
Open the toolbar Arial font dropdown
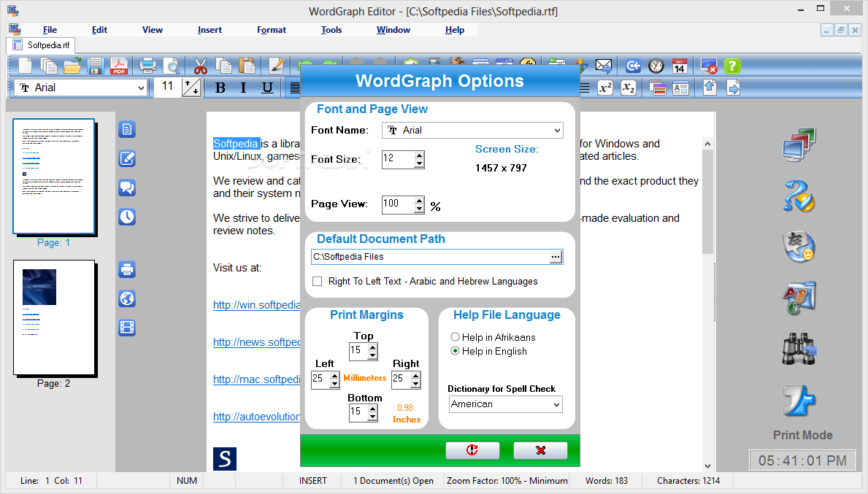coord(141,88)
